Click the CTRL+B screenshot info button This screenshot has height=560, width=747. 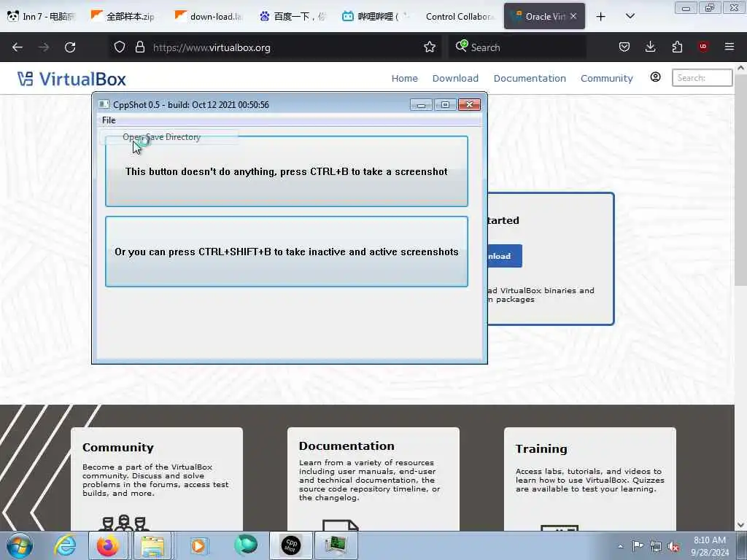(x=286, y=171)
